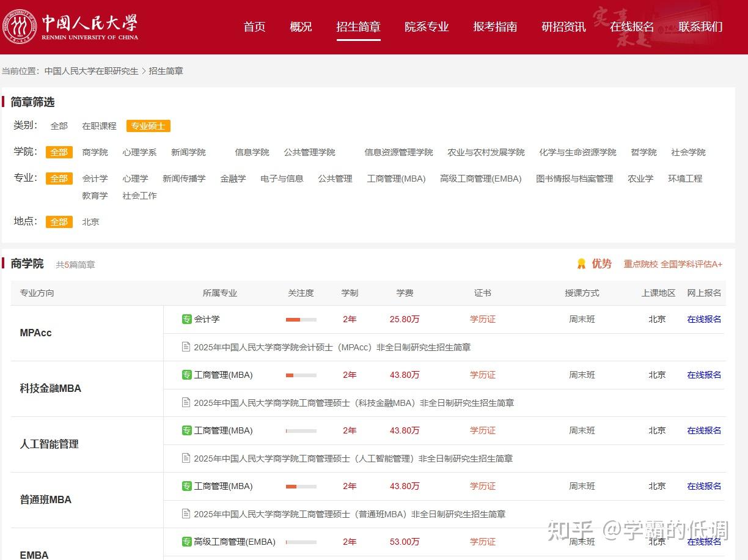This screenshot has height=560, width=748.
Task: Go to the 招生简章 navigation tab
Action: [x=358, y=27]
